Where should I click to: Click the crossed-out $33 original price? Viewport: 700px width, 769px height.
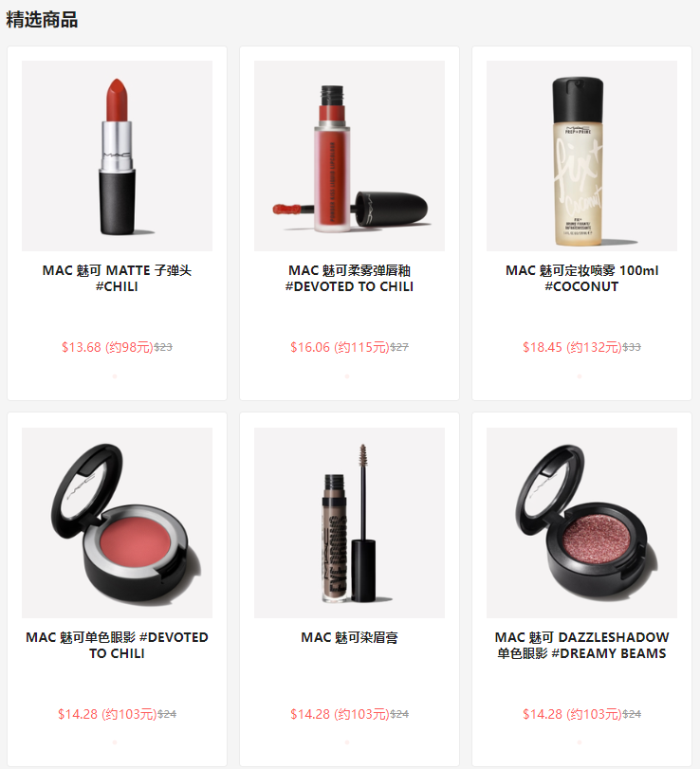pyautogui.click(x=632, y=347)
